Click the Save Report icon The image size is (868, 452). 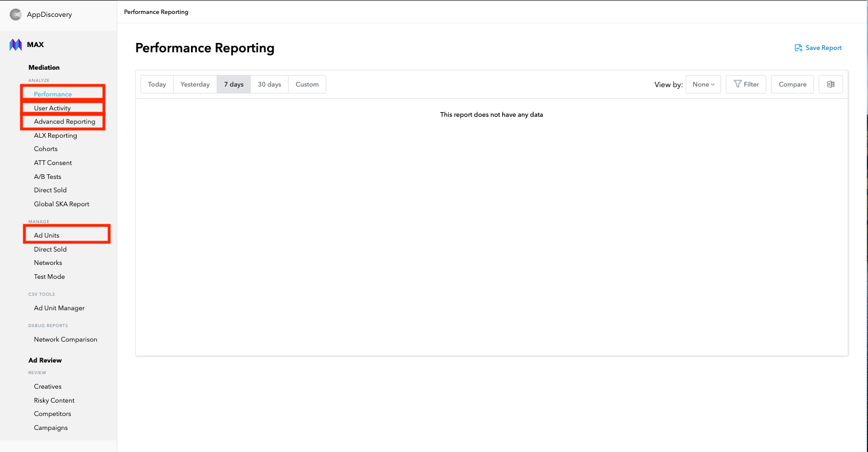(x=798, y=47)
